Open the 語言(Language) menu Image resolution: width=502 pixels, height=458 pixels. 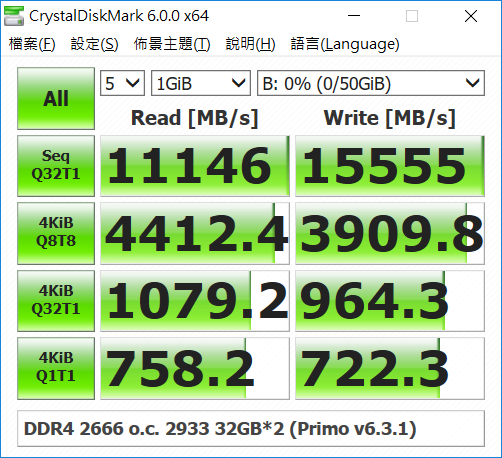(345, 44)
